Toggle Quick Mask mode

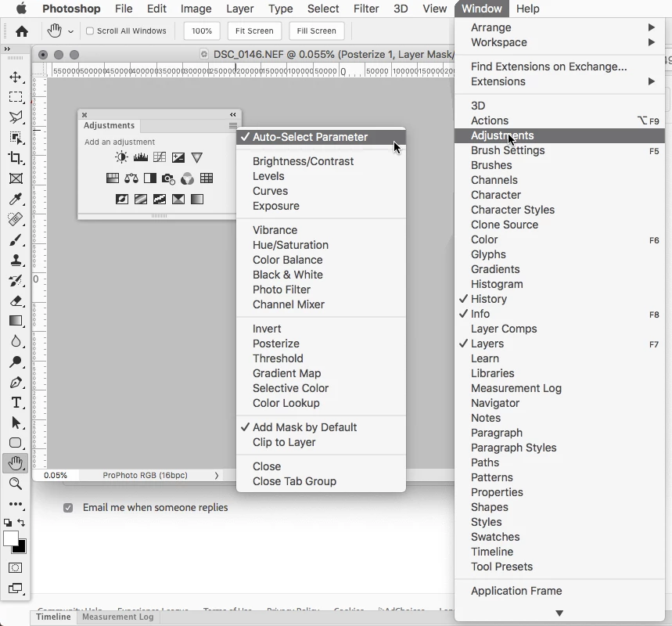point(16,567)
